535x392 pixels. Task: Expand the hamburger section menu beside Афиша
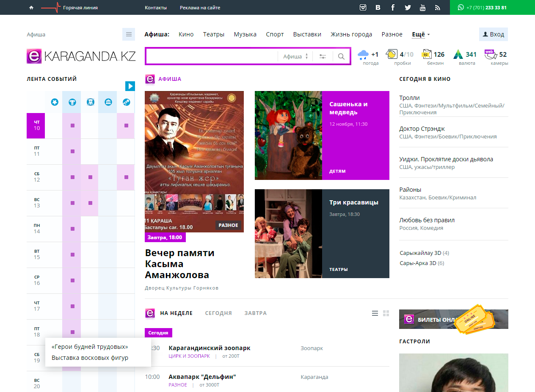tap(129, 34)
